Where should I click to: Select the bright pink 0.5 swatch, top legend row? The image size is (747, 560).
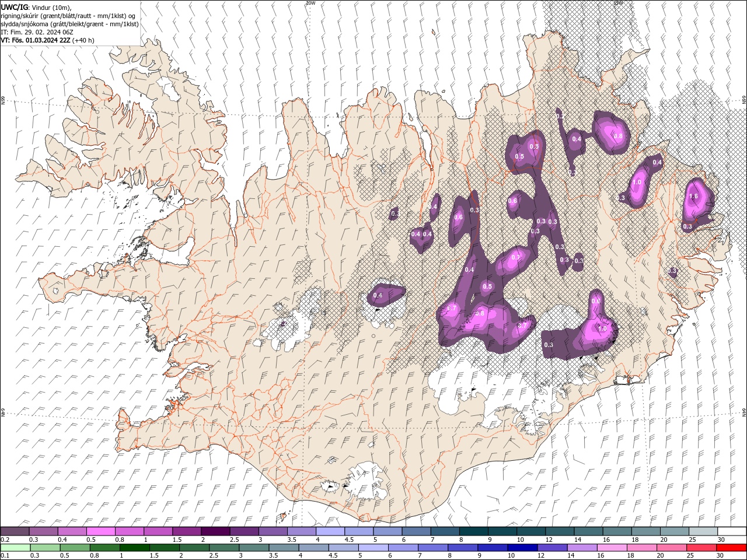tap(101, 531)
